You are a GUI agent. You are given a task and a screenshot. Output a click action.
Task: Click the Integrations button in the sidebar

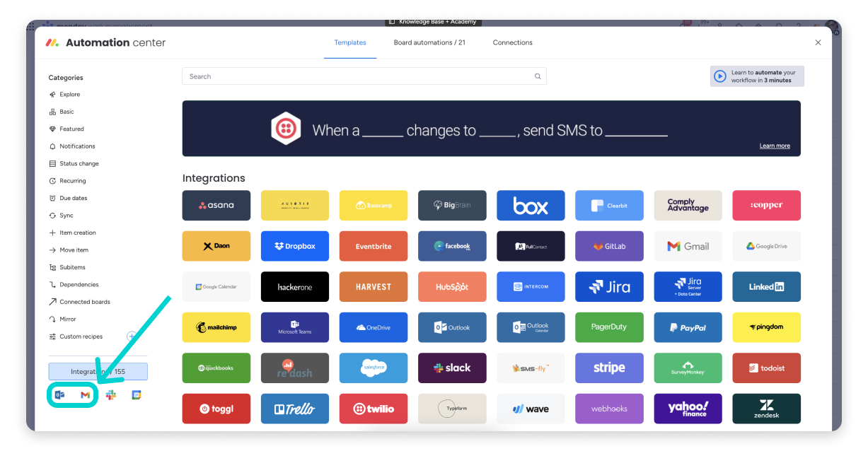98,372
